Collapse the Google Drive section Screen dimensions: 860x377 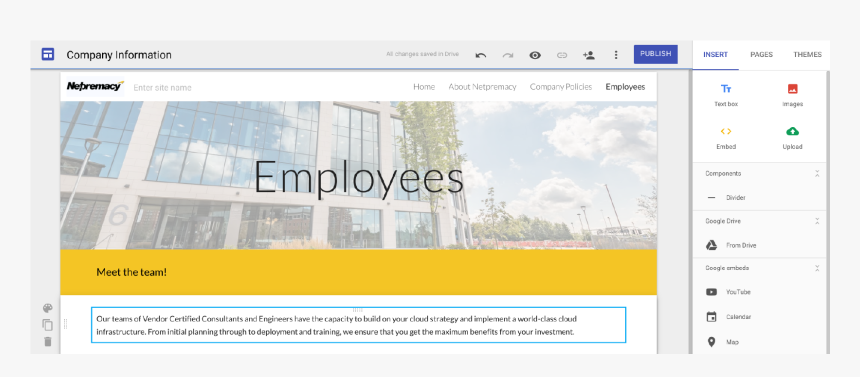(817, 221)
